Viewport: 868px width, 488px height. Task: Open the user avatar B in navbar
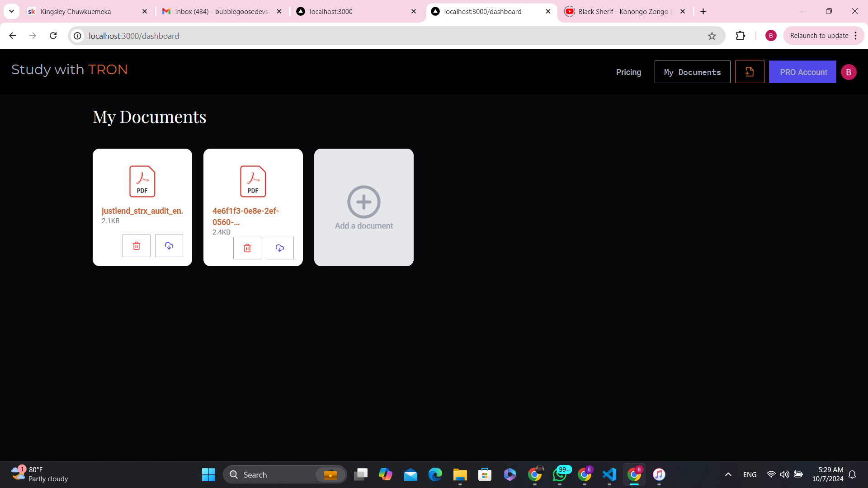(848, 72)
